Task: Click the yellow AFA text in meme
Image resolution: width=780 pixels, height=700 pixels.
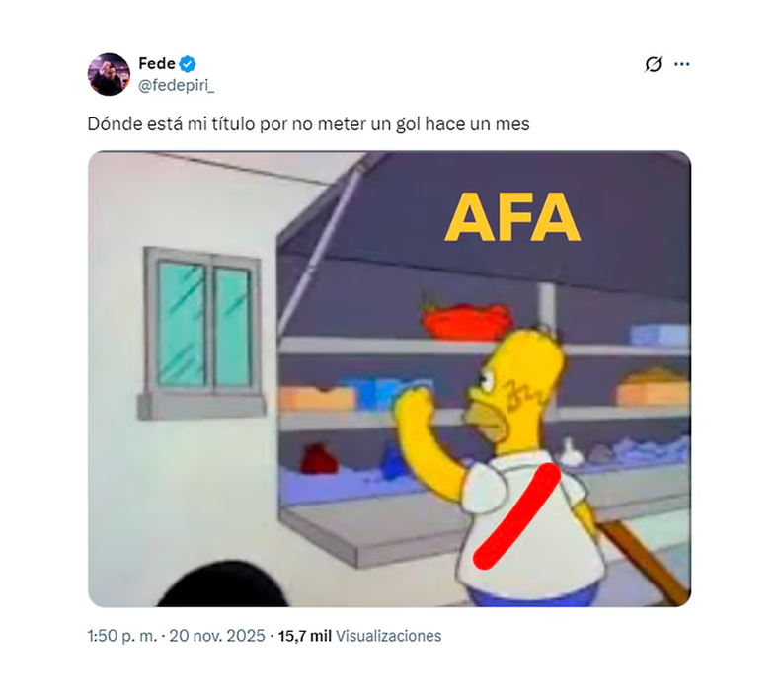Action: [x=512, y=217]
